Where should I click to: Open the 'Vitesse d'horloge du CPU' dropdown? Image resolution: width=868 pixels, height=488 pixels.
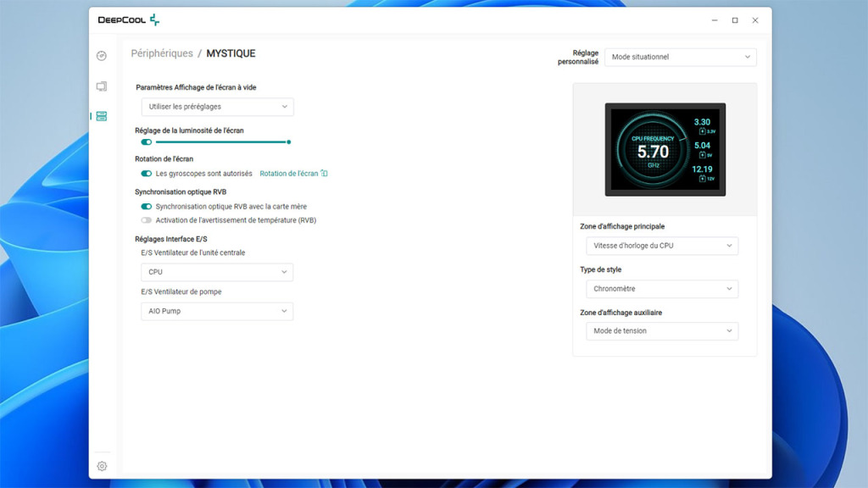[661, 246]
